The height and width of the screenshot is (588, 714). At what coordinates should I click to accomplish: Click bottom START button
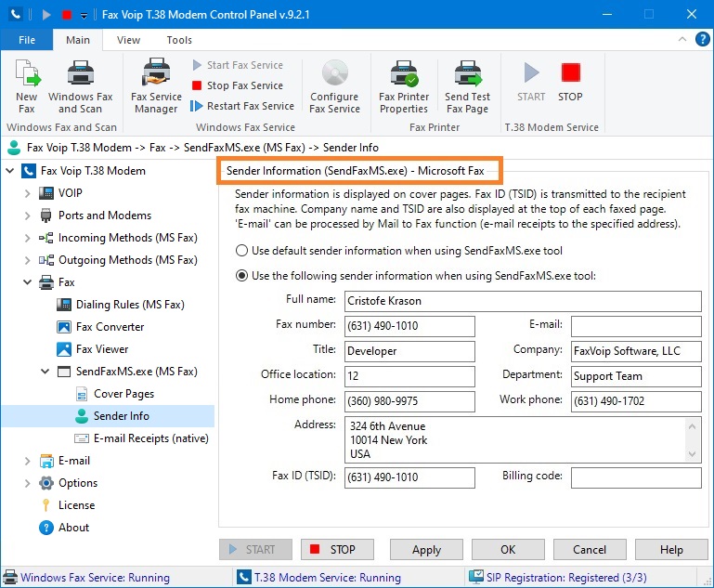pyautogui.click(x=255, y=550)
